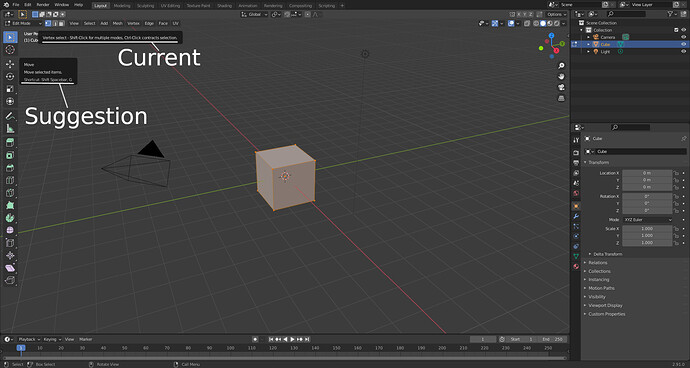Switch perspective/orthographic grid icon in viewport

[x=561, y=98]
